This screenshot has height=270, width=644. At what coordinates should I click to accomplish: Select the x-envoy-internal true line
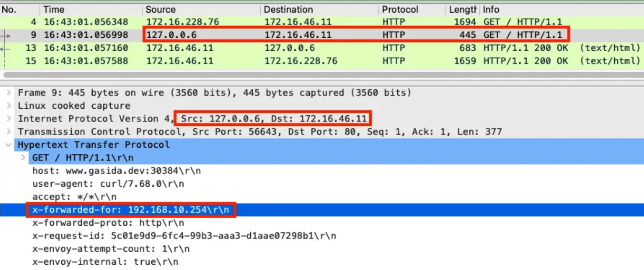tap(322, 262)
